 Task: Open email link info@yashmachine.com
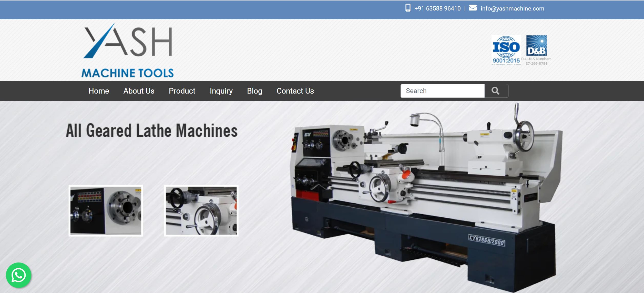point(512,8)
